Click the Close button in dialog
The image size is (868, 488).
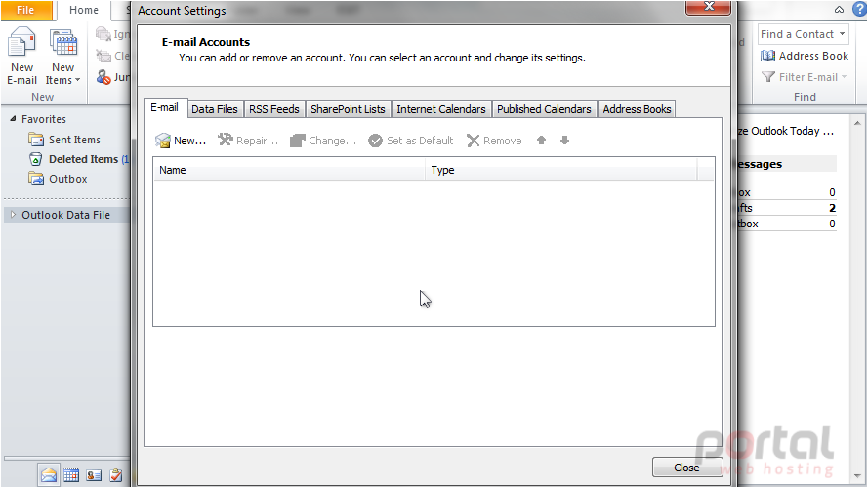click(x=687, y=468)
